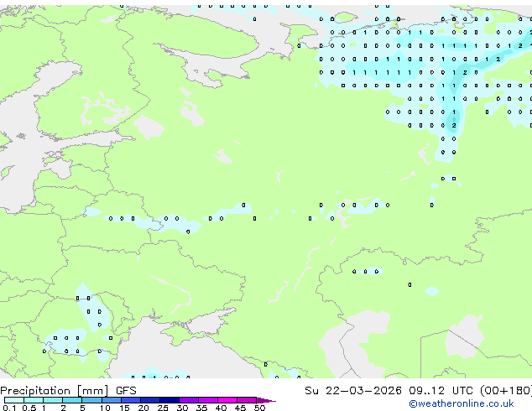
Task: Click the '45' legend scale label
Action: (x=240, y=408)
